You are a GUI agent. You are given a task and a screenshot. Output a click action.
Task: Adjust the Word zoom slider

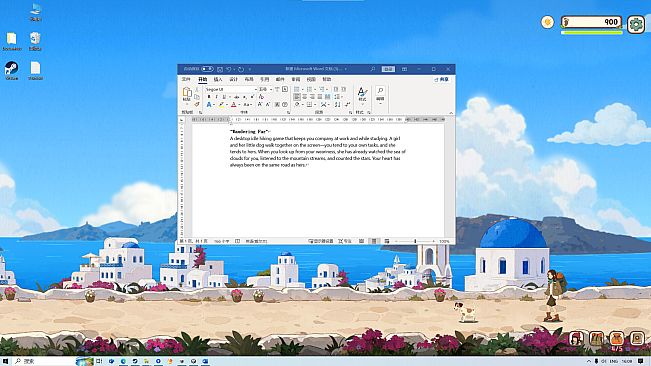tap(415, 241)
